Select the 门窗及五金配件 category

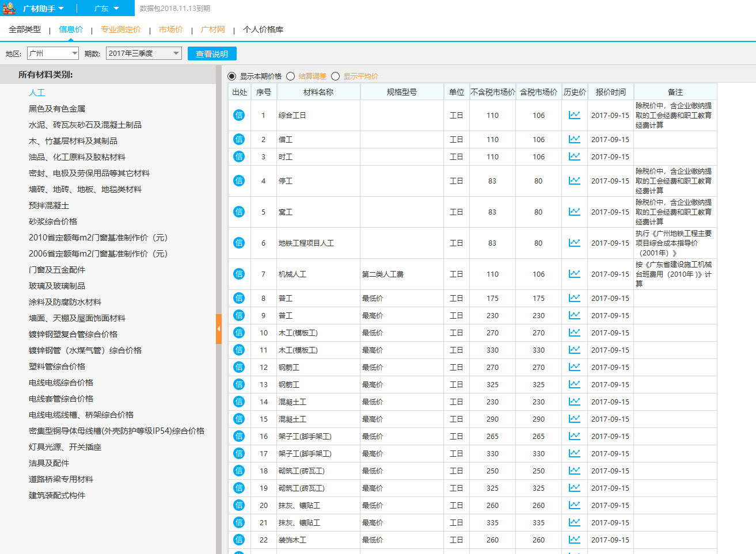click(57, 270)
